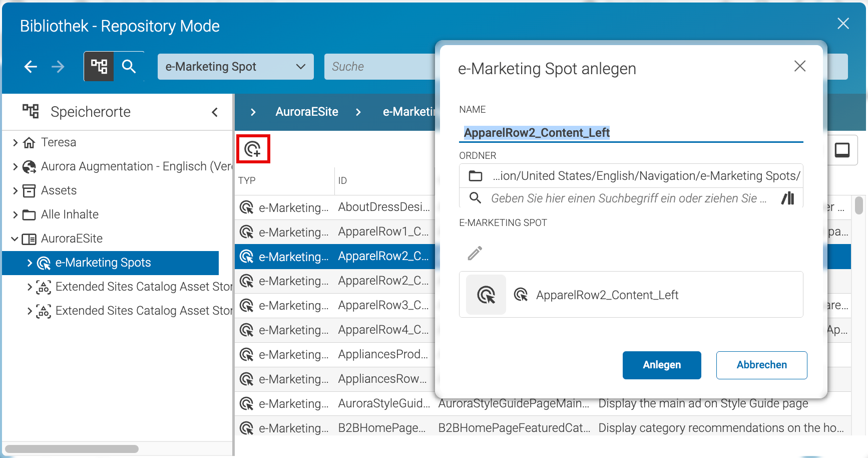
Task: Click the search magnifier in Ordner field
Action: tap(475, 198)
